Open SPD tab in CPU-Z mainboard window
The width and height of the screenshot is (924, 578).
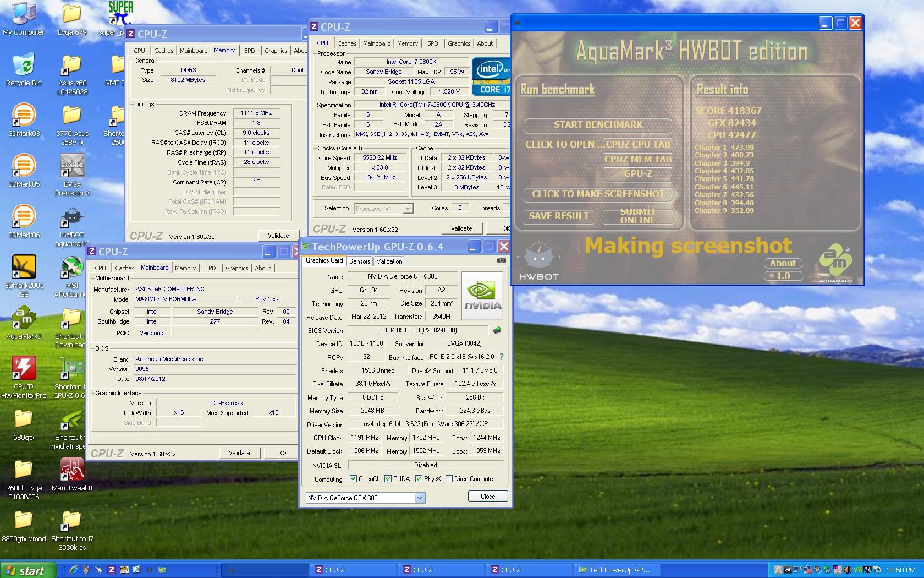tap(211, 268)
